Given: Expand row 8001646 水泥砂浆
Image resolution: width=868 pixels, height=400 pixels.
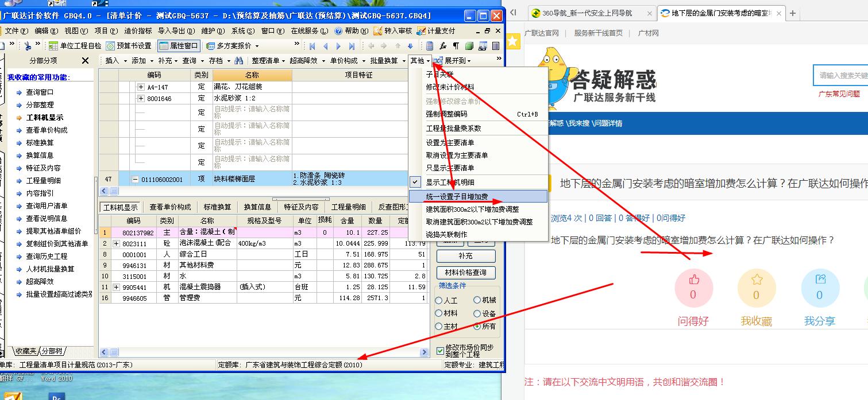Looking at the screenshot, I should [141, 99].
